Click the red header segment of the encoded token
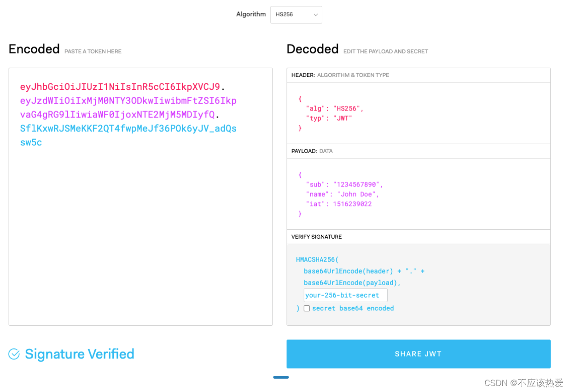 tap(120, 87)
